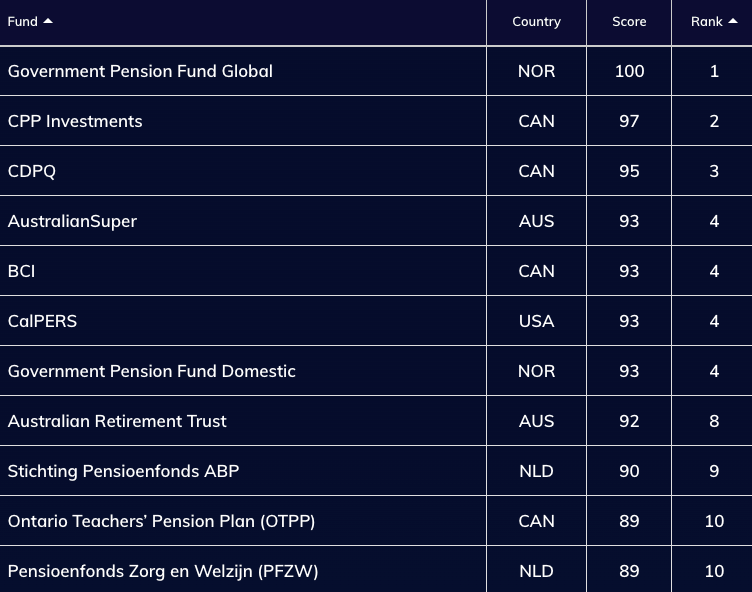Image resolution: width=752 pixels, height=592 pixels.
Task: Select Government Pension Fund Global row
Action: [x=140, y=71]
